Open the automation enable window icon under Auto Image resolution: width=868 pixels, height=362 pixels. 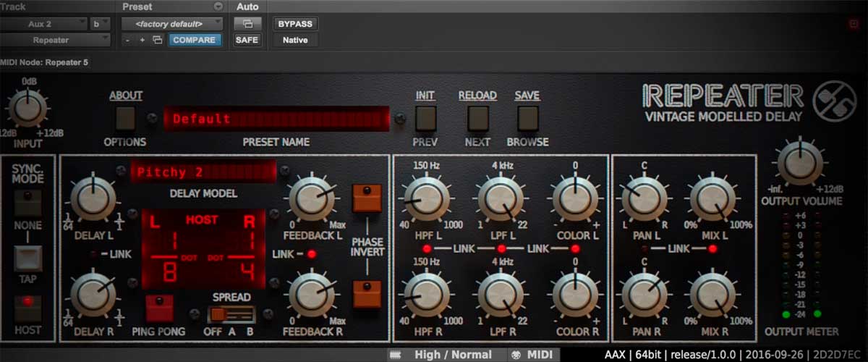[x=247, y=23]
